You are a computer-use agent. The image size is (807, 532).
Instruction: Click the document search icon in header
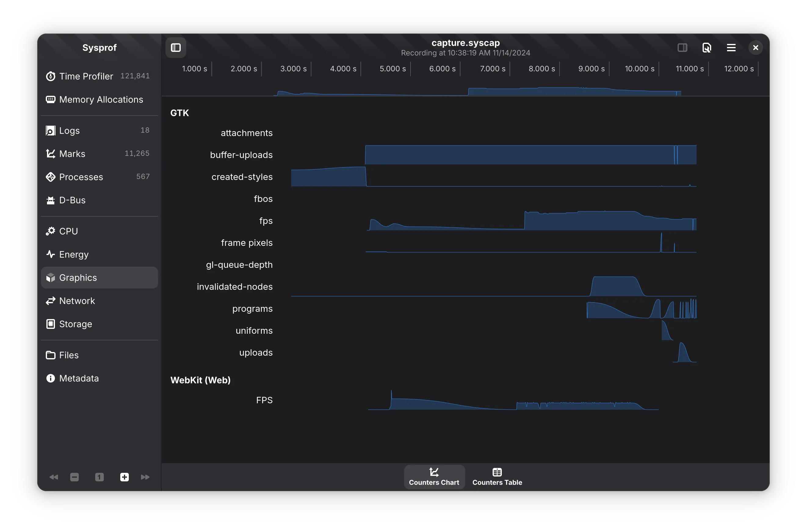coord(707,48)
